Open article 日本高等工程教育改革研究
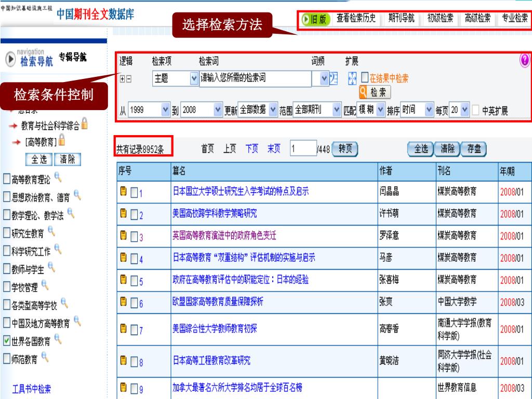Screen dimensions: 532x399 [x=212, y=361]
